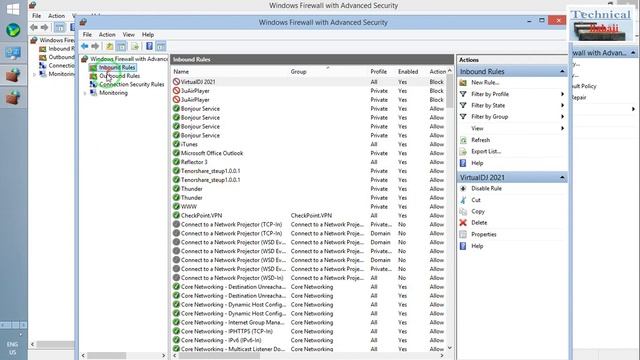Click the rules list horizontal scrollbar thumb
Viewport: 640px width, 360px height.
click(220, 356)
